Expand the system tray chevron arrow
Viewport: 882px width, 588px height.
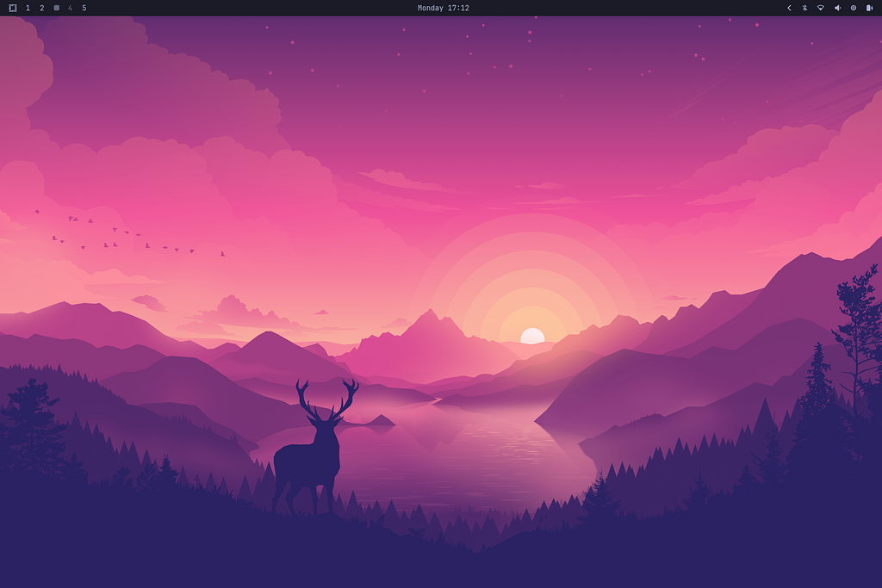789,8
